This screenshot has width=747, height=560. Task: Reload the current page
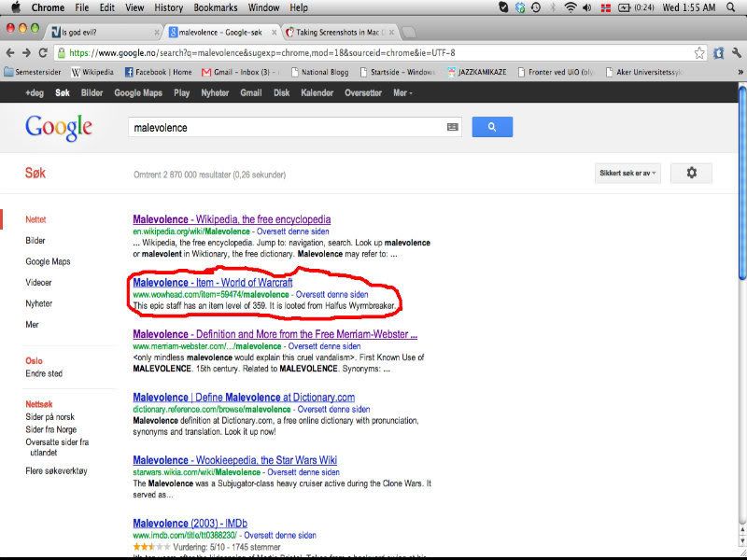tap(47, 52)
